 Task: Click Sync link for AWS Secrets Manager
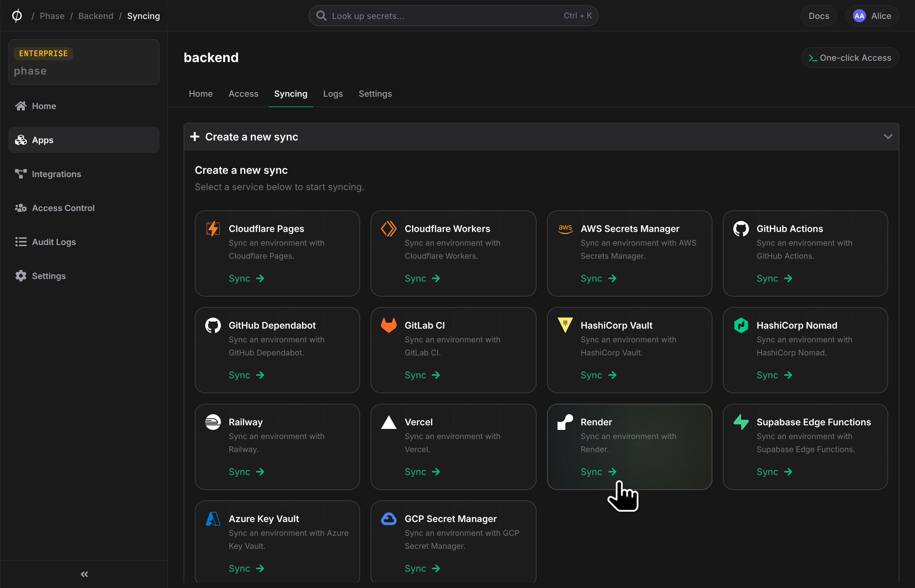click(x=598, y=278)
